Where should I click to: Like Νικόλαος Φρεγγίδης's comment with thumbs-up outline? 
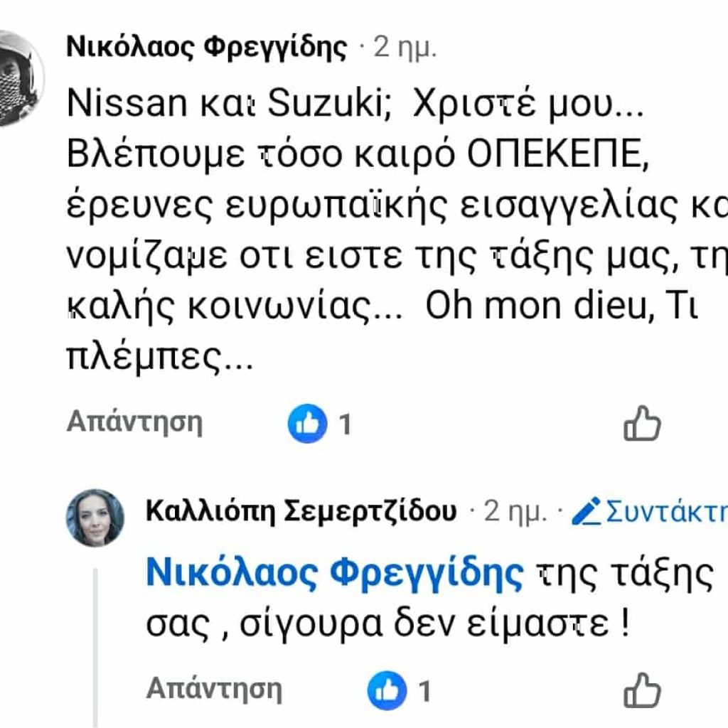click(x=642, y=424)
